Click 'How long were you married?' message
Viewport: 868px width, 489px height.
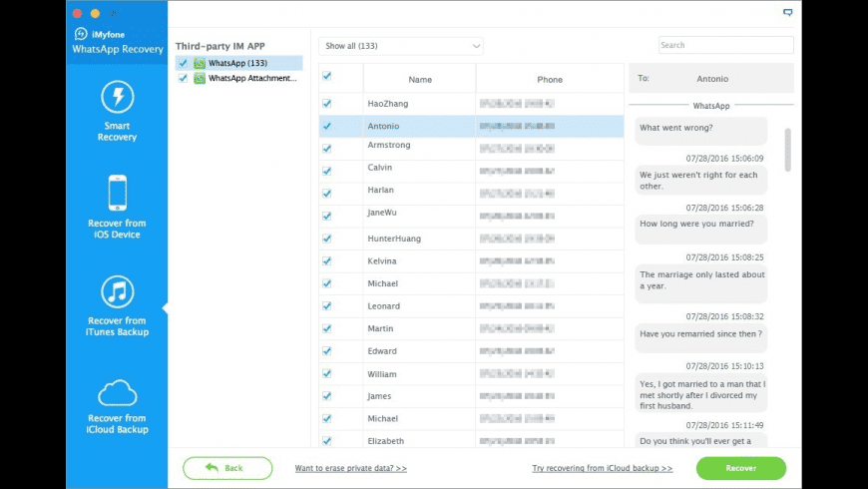[x=700, y=229]
